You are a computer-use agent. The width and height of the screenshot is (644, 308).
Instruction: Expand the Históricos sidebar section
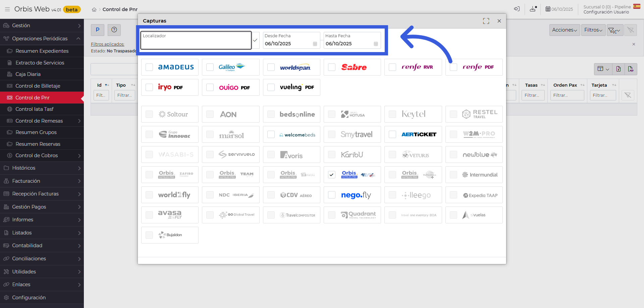click(42, 168)
